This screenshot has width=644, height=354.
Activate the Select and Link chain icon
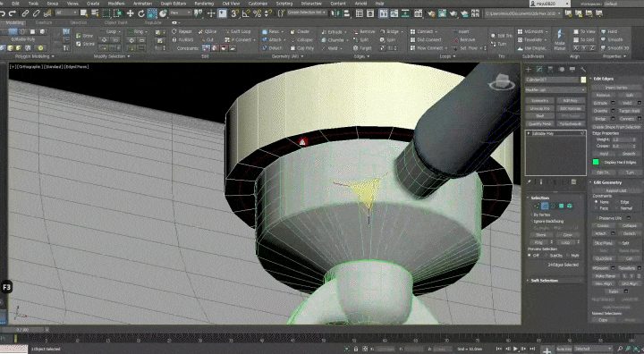(x=25, y=13)
